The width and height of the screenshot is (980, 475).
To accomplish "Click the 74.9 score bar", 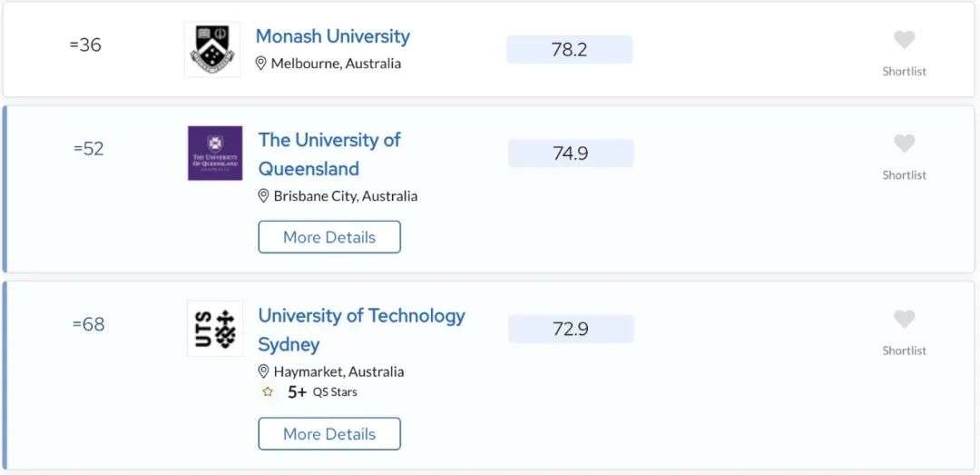I will [x=571, y=153].
